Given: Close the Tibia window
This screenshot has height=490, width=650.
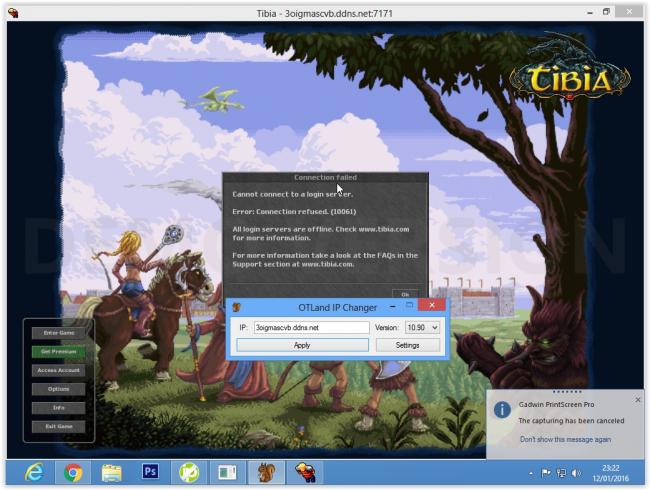Looking at the screenshot, I should click(x=629, y=12).
